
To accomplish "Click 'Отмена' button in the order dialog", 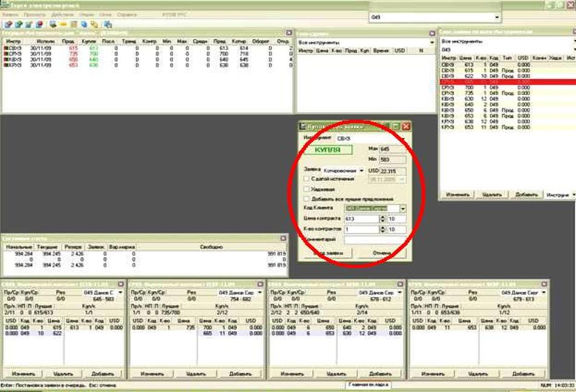I will (382, 253).
